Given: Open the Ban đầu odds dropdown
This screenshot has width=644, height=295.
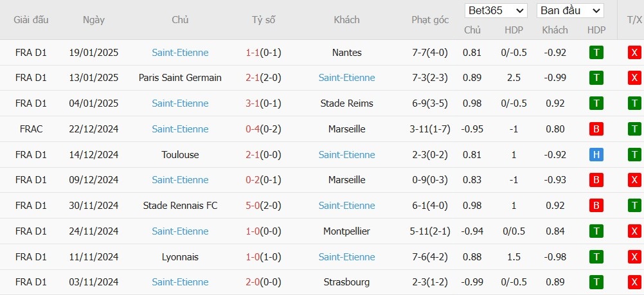Looking at the screenshot, I should click(x=570, y=11).
